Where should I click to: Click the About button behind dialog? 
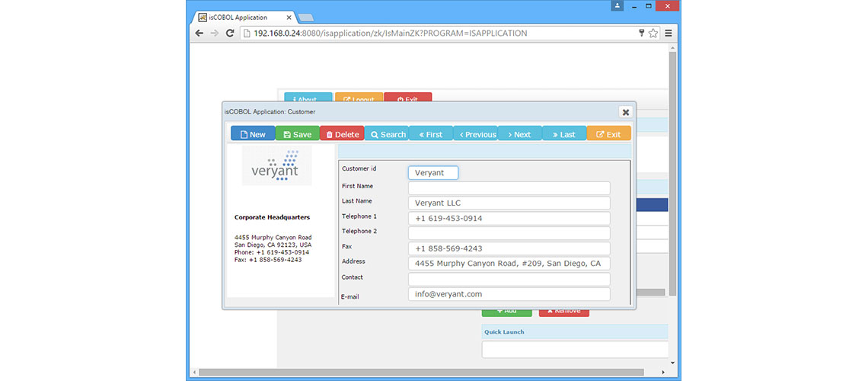308,98
